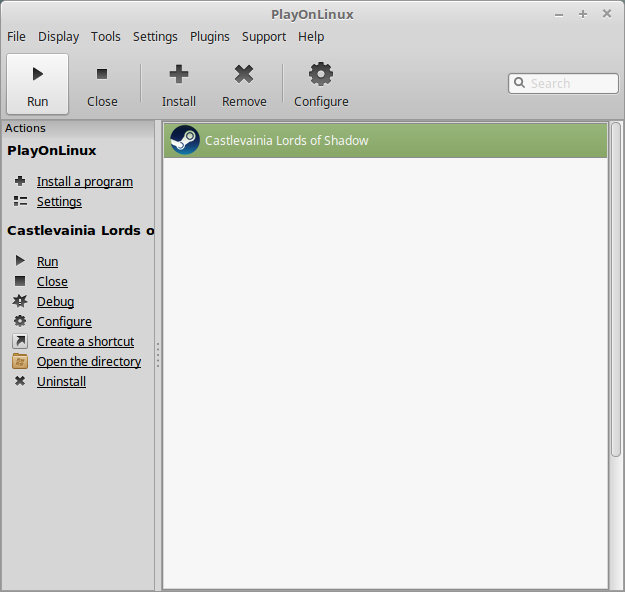Viewport: 625px width, 592px height.
Task: Select Castlevainia Lords of Shadow list entry
Action: click(x=385, y=140)
